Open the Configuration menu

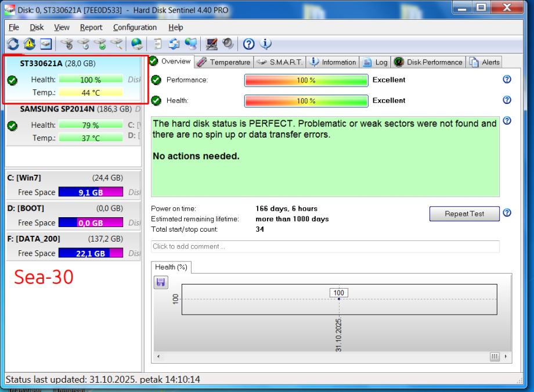pos(135,27)
